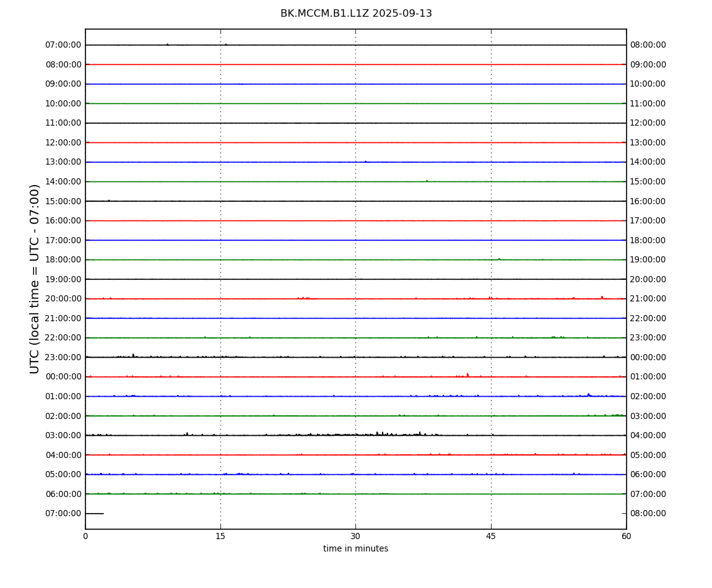
Task: Pick right-axis end-time label 03:00:00
Action: coord(648,416)
